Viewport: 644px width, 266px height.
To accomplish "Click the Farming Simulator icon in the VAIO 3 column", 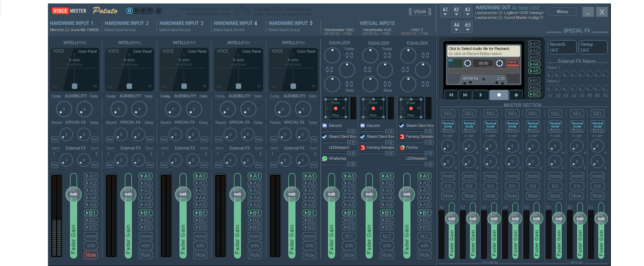I will pos(402,136).
